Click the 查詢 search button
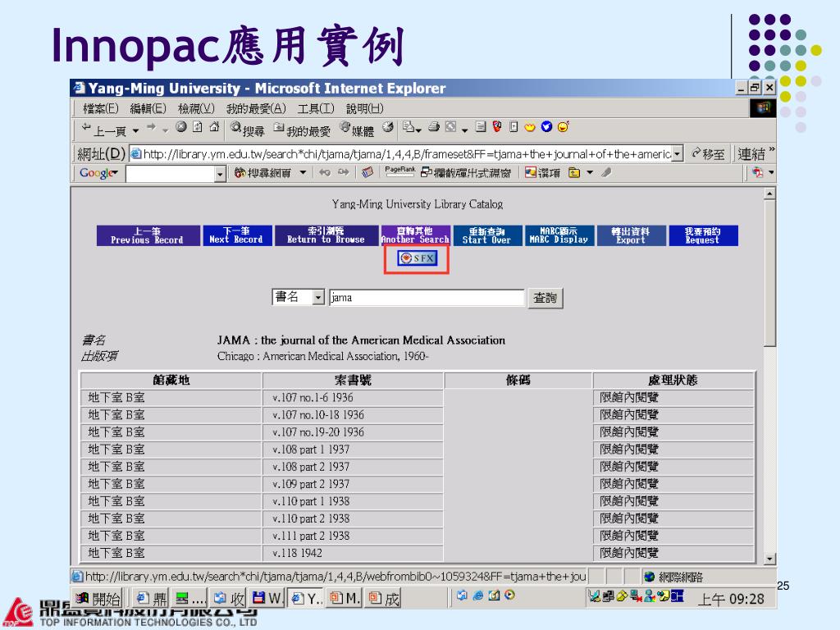 (x=546, y=298)
